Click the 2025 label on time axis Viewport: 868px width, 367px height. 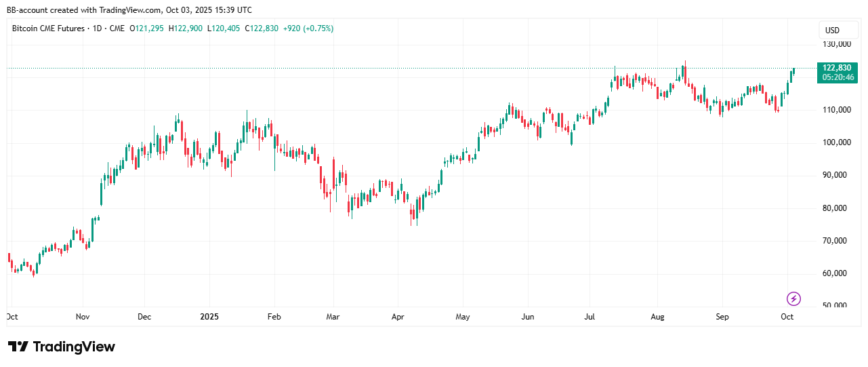click(x=209, y=317)
